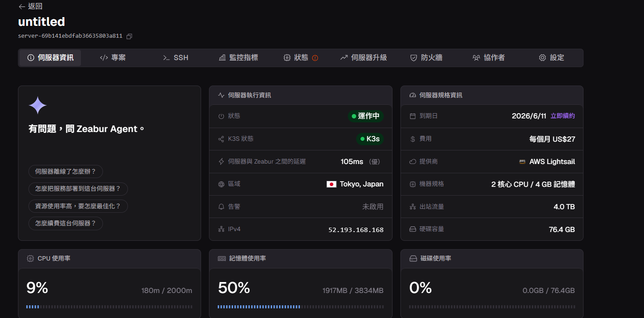Screen dimensions: 644x318
Task: Click the 50% memory usage figure
Action: [x=234, y=288]
